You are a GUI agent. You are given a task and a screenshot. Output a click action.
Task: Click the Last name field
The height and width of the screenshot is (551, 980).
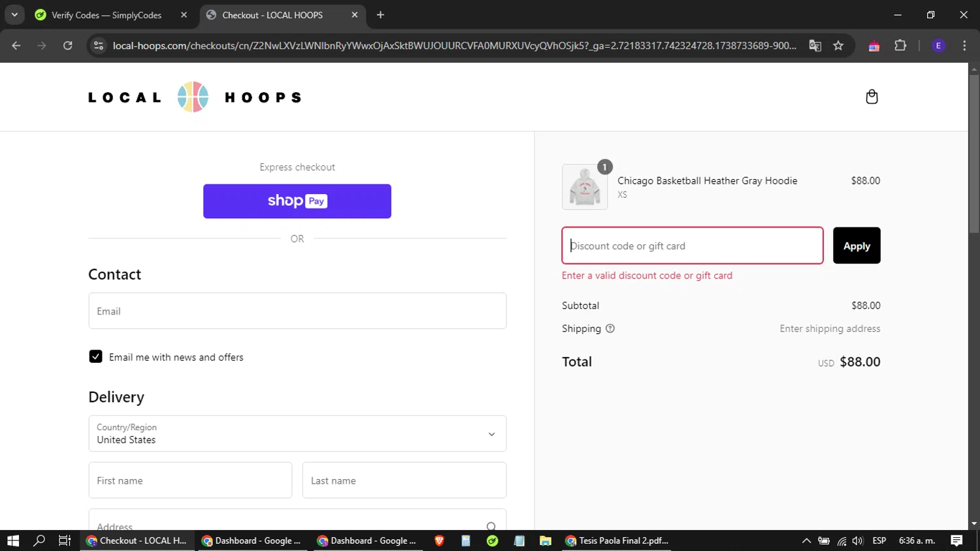click(x=404, y=480)
